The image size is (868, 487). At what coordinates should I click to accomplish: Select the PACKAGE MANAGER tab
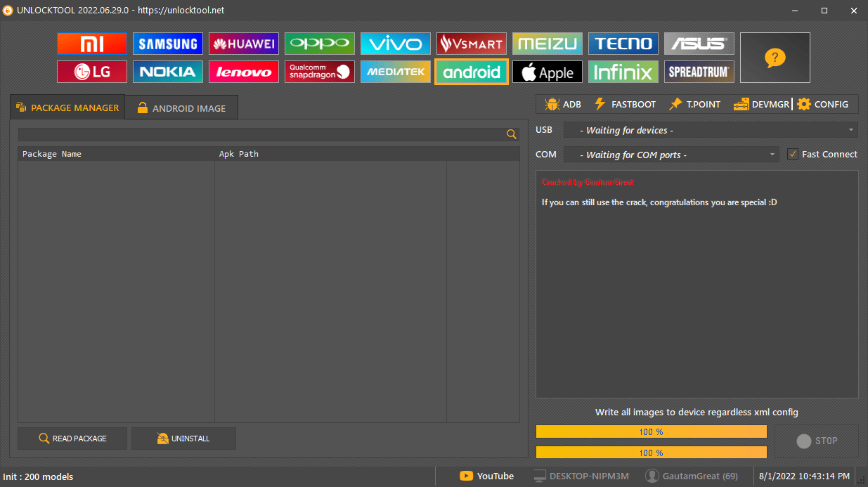(67, 108)
